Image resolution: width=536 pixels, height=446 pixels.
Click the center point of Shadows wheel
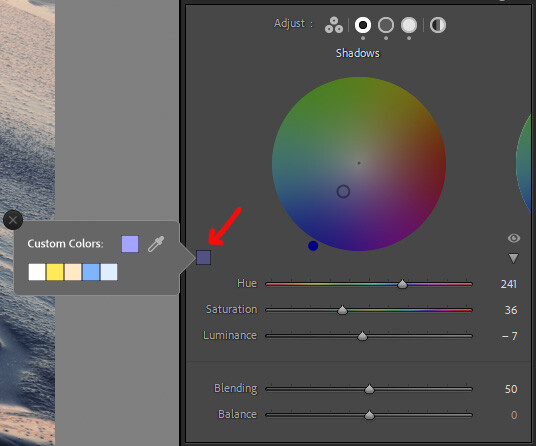[x=359, y=163]
